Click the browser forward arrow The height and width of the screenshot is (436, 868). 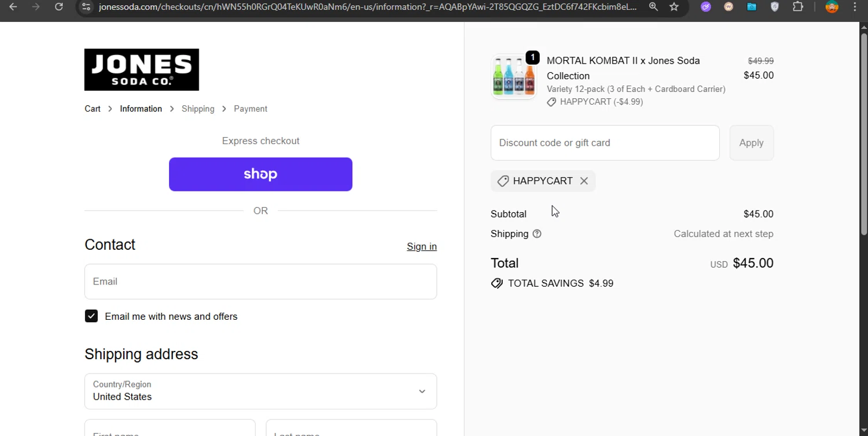[36, 7]
